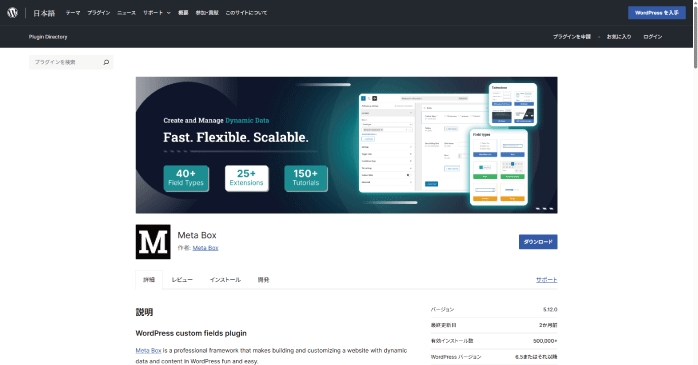Click the Meta Box link in description
This screenshot has width=698, height=365.
click(148, 351)
